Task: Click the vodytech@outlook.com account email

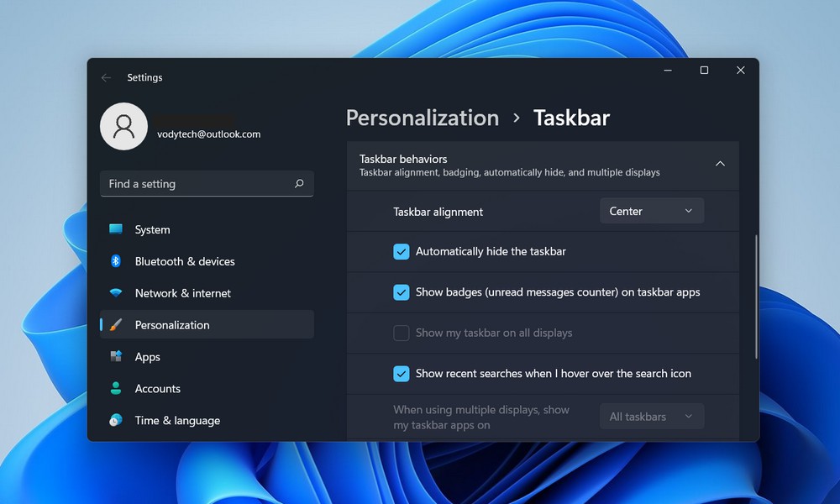Action: coord(209,134)
